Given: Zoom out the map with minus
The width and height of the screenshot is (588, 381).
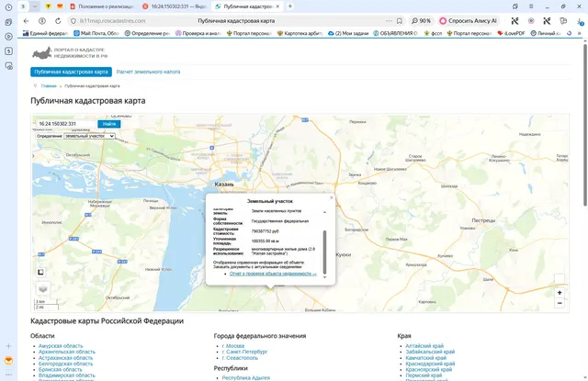Looking at the screenshot, I should [560, 303].
